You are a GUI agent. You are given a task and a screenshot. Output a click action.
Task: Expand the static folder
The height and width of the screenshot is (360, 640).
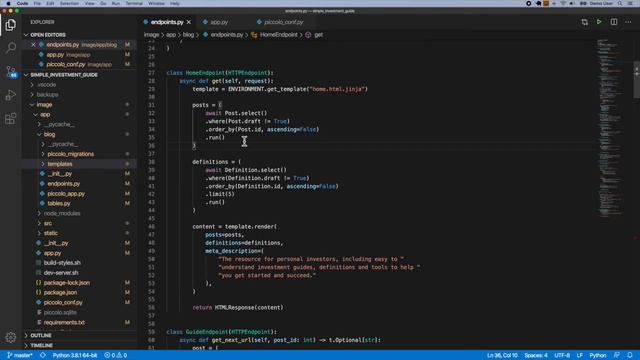point(80,233)
